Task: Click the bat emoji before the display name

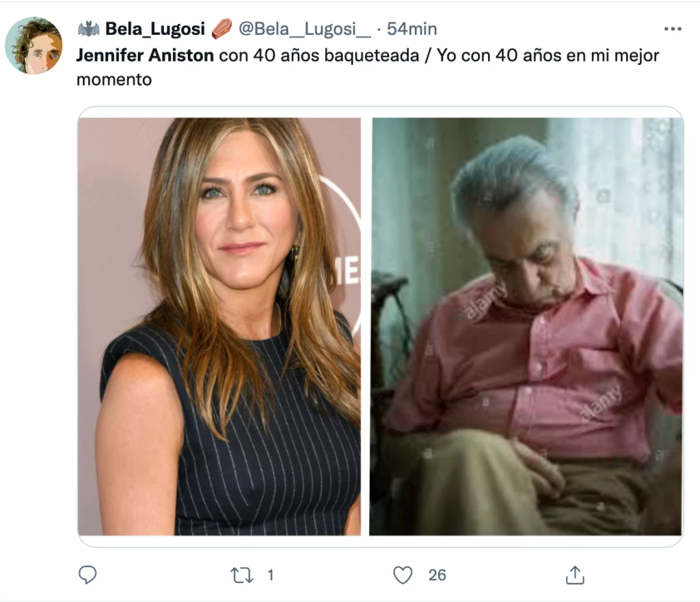Action: click(x=88, y=29)
